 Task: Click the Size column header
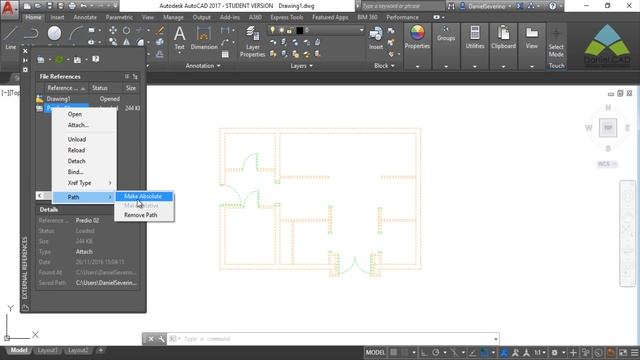pos(131,88)
